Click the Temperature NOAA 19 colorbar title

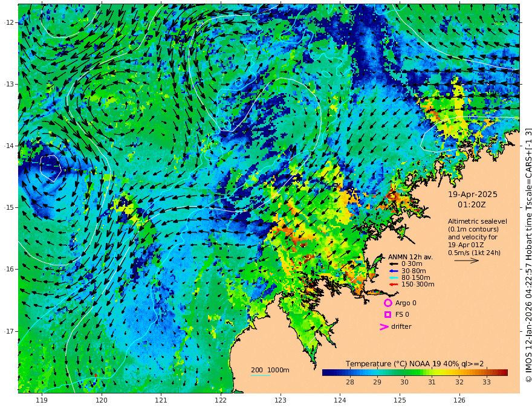click(415, 364)
